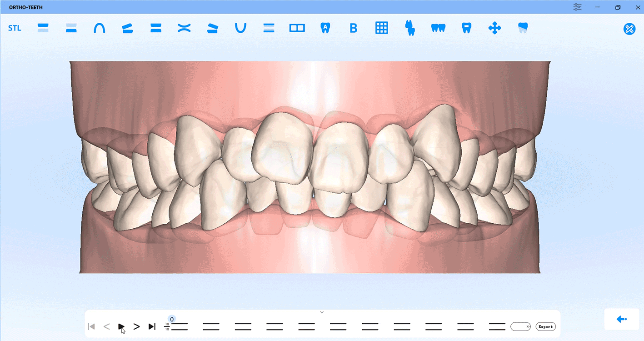Show upper jaw only view

43,28
